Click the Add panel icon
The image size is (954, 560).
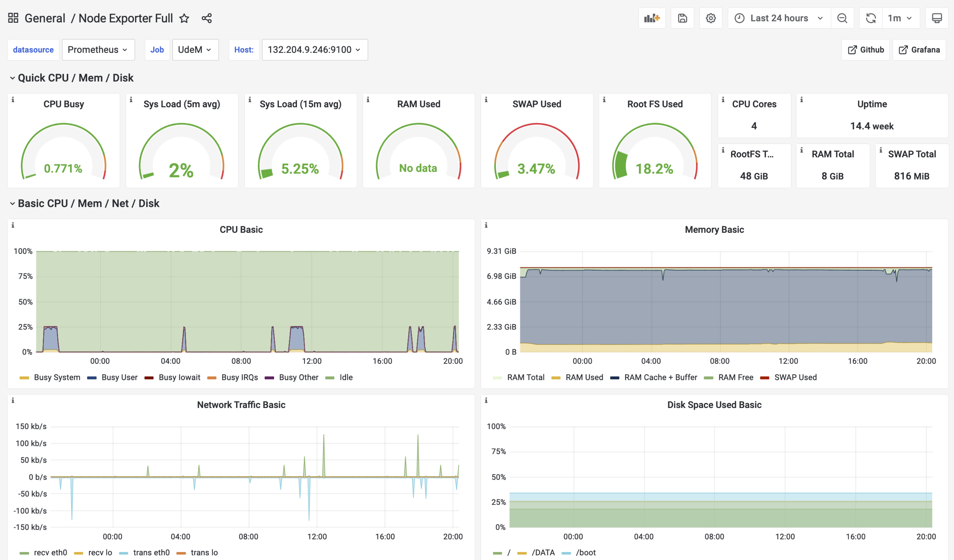pyautogui.click(x=652, y=18)
